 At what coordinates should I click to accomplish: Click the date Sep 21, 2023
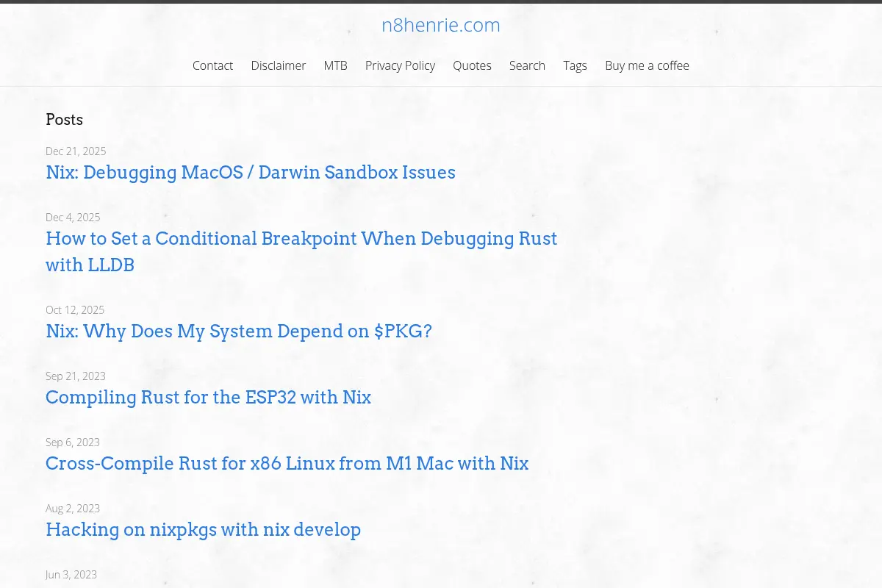pos(76,376)
